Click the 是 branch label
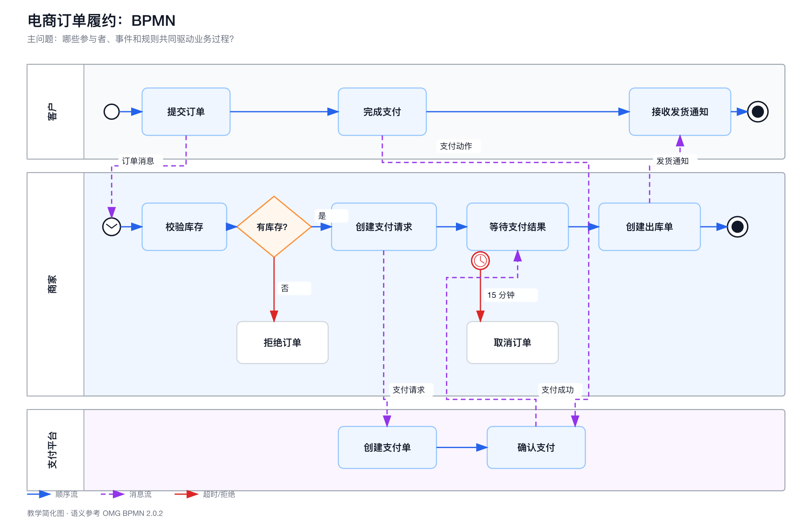This screenshot has width=812, height=528. (322, 216)
